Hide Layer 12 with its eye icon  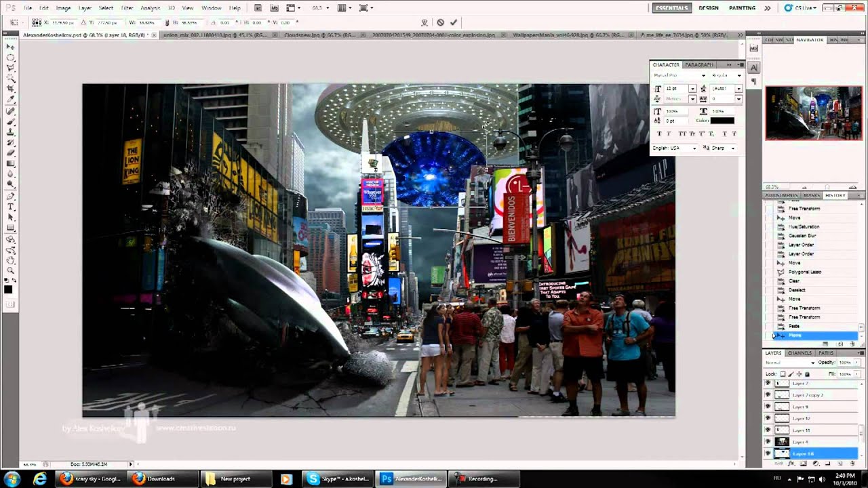(x=768, y=418)
